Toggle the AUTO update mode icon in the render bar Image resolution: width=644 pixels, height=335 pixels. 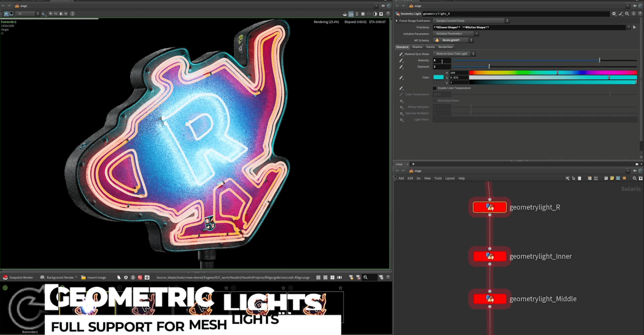click(140, 277)
